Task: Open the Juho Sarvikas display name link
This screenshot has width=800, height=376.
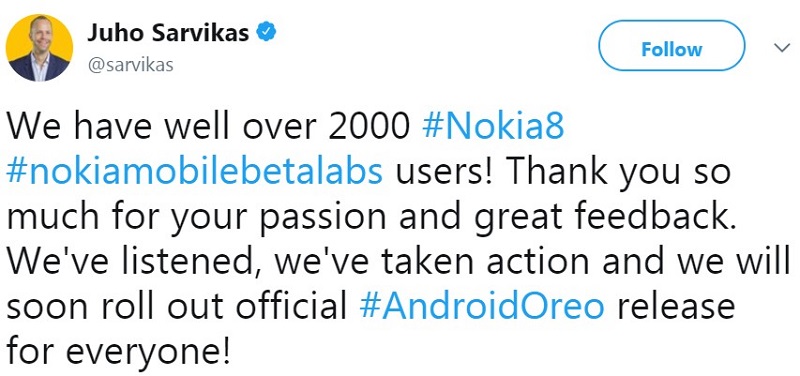Action: point(167,33)
